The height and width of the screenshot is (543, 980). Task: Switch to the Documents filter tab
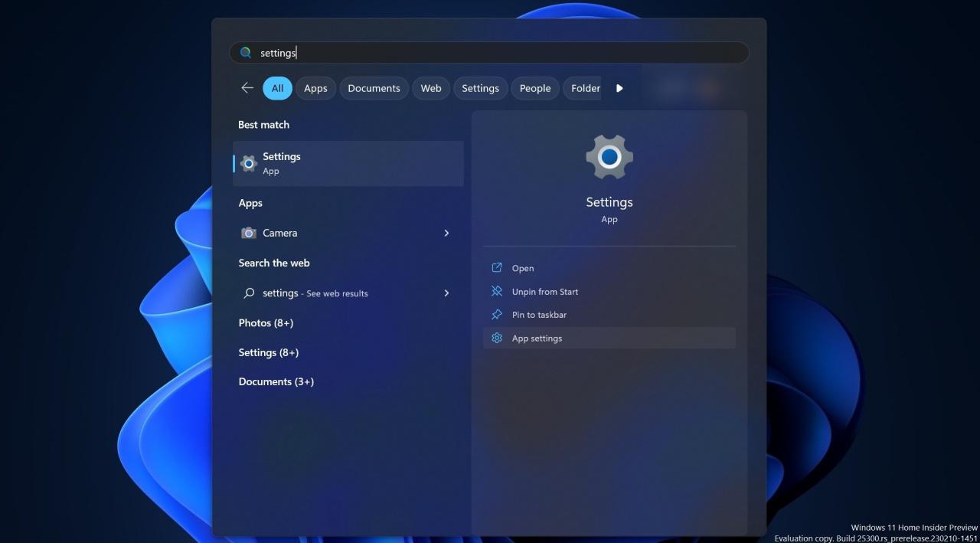click(374, 88)
